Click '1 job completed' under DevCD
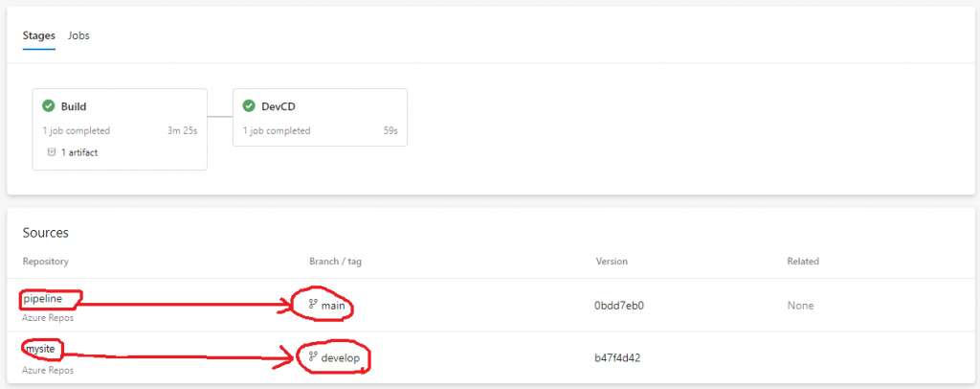980x389 pixels. tap(277, 130)
